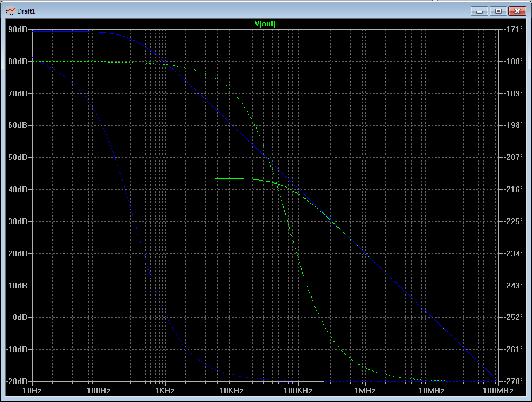Click the 100MHz frequency axis label

click(498, 391)
